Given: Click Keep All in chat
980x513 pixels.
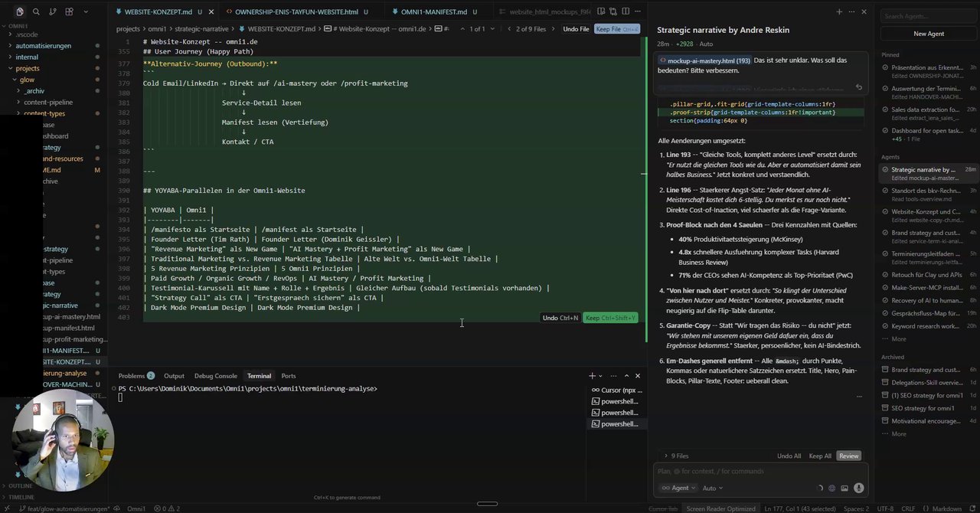Looking at the screenshot, I should point(820,456).
